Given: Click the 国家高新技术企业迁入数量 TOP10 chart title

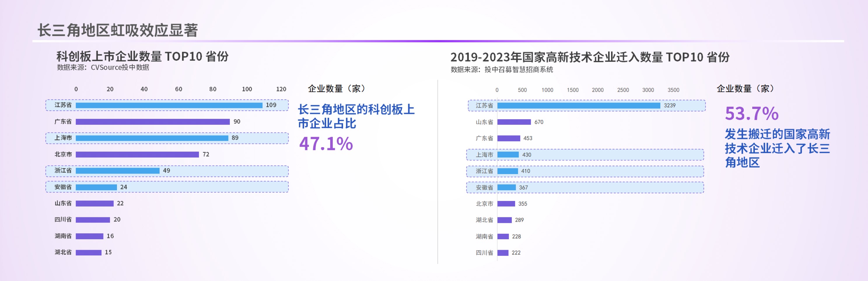Looking at the screenshot, I should (590, 57).
